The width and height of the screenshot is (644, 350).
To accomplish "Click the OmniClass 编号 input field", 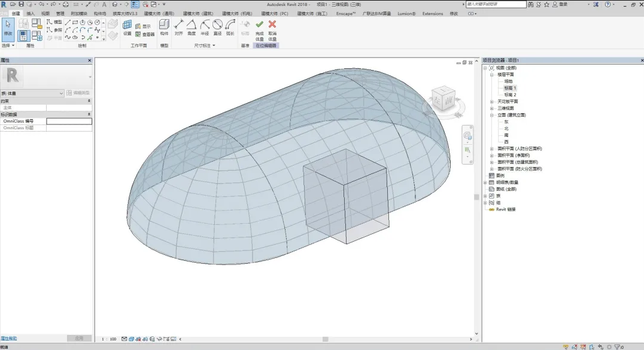I will coord(69,121).
